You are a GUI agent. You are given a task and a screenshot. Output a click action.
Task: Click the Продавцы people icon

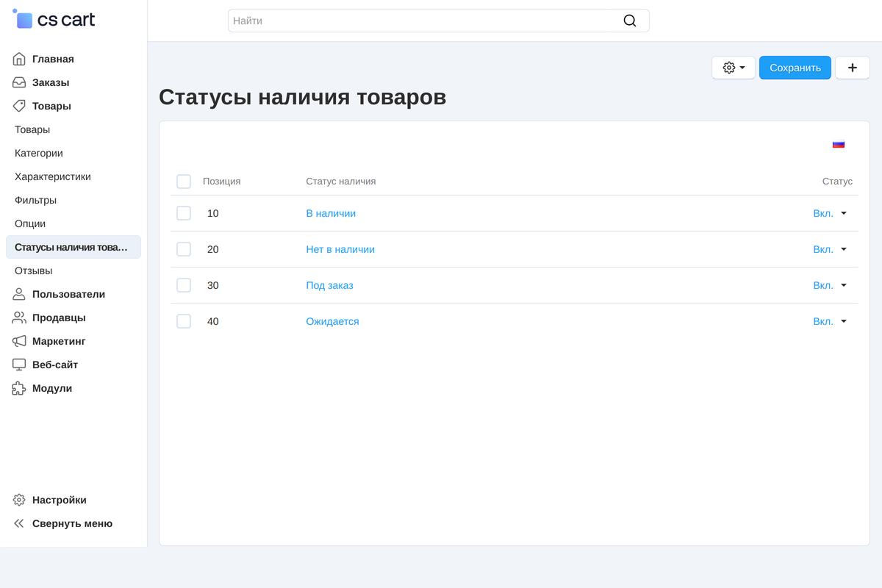point(19,318)
